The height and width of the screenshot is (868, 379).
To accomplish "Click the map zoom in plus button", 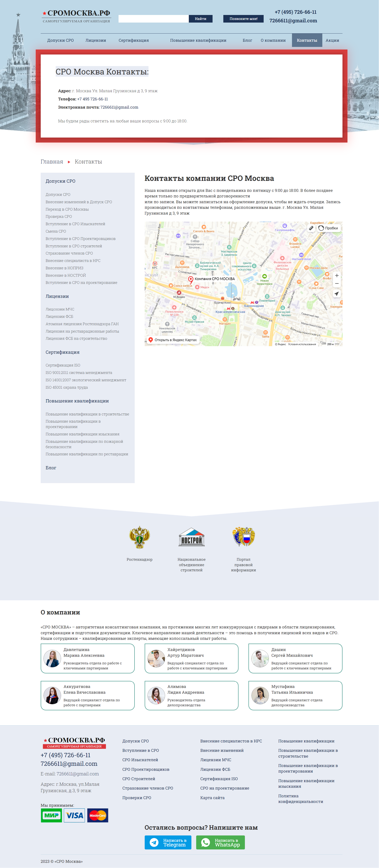I will click(336, 276).
